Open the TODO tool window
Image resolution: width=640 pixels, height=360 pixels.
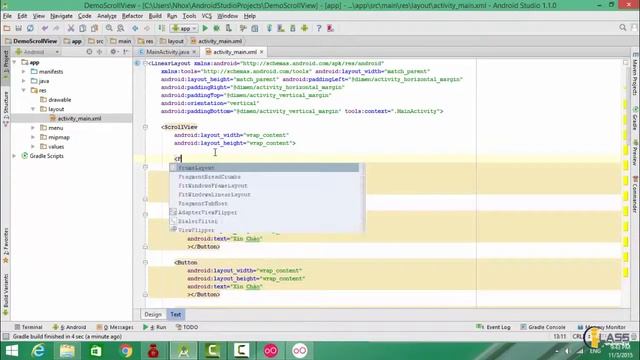coord(187,327)
